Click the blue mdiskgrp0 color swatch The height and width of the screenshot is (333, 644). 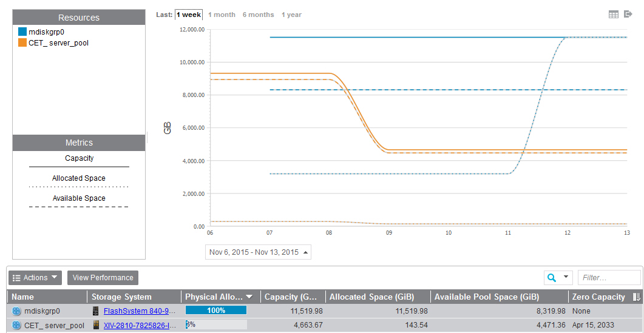[x=22, y=32]
